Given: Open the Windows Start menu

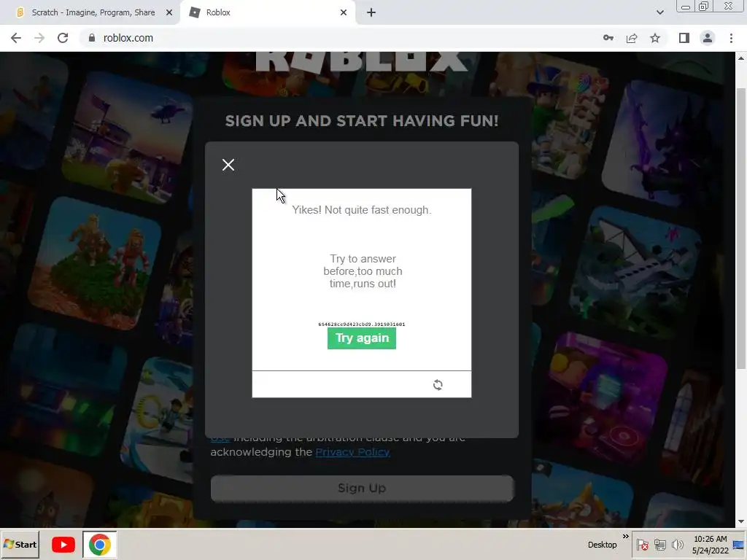Looking at the screenshot, I should point(20,544).
